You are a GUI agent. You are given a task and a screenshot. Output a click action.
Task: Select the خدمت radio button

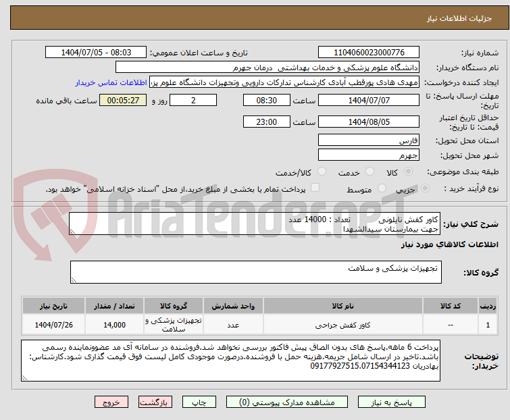click(369, 172)
